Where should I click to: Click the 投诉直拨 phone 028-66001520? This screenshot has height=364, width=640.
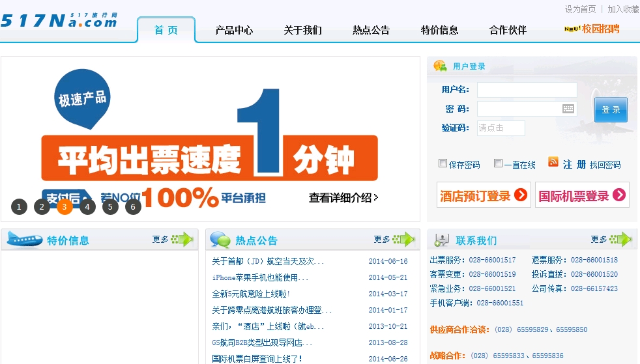594,274
